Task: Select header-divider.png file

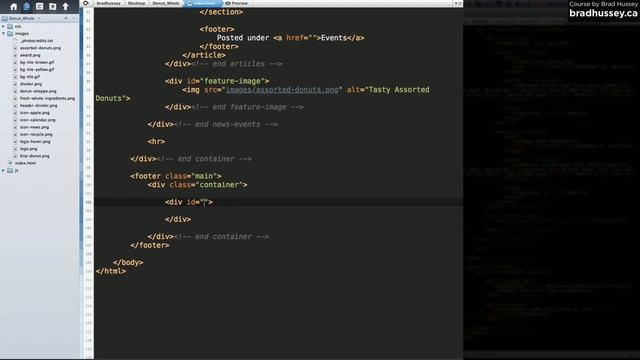Action: (x=38, y=105)
